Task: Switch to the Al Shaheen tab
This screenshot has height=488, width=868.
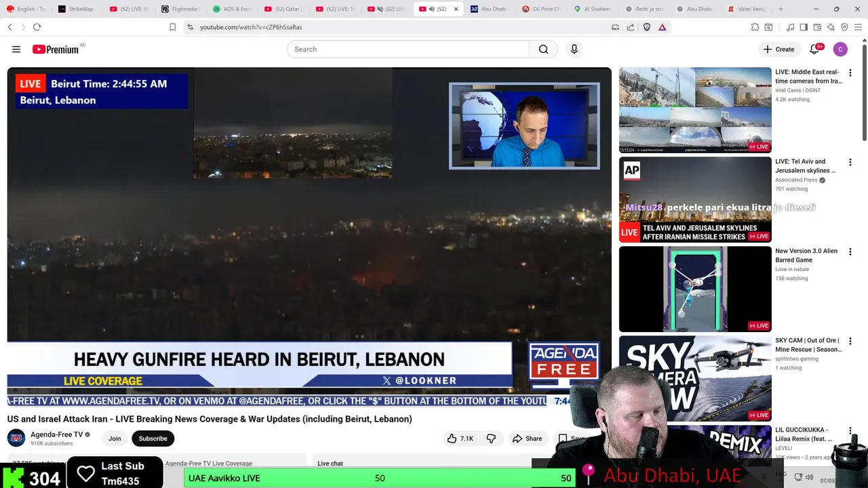Action: (593, 9)
